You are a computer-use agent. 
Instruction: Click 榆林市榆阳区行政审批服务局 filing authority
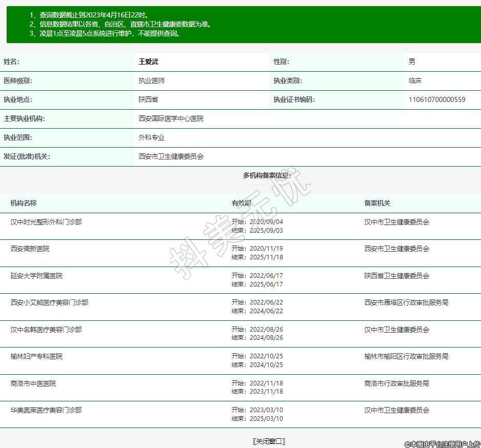pos(406,356)
